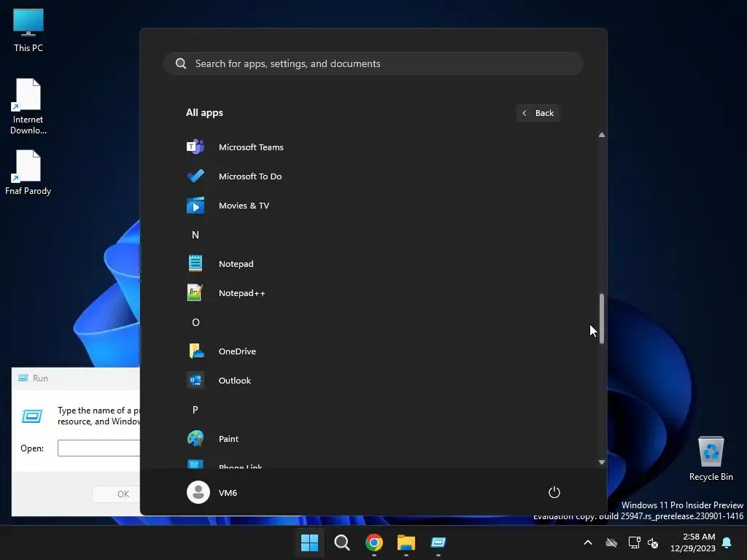Open Paint palette icon
747x560 pixels.
pos(196,438)
